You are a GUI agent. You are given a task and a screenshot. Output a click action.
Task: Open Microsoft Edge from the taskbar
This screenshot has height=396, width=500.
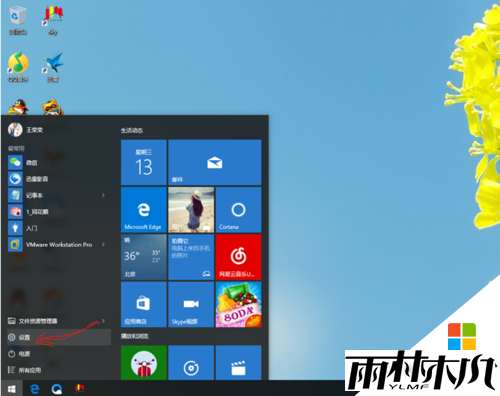tap(34, 388)
